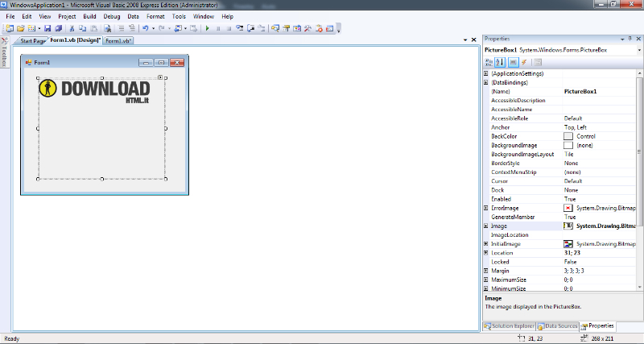This screenshot has width=644, height=344.
Task: Click the Cut scissors icon
Action: pos(72,28)
